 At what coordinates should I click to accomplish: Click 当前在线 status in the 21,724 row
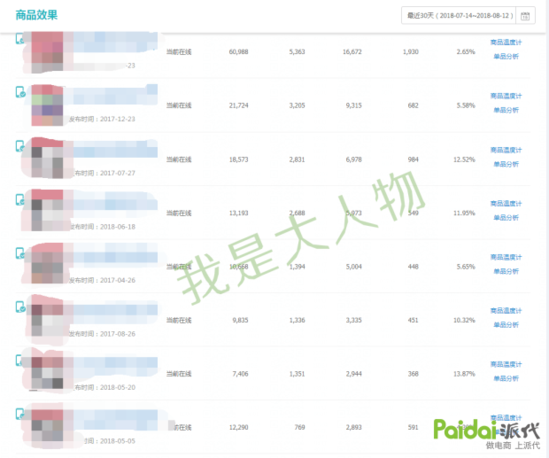[x=179, y=105]
